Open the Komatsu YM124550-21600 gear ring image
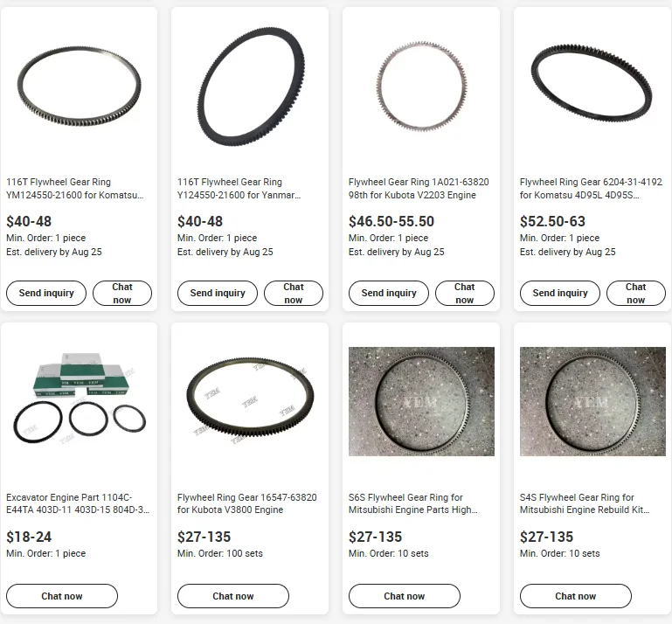The height and width of the screenshot is (624, 672). point(79,87)
